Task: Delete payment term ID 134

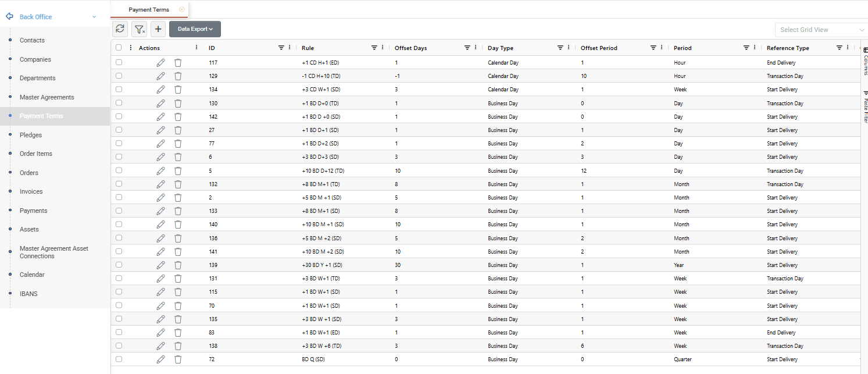Action: point(178,90)
